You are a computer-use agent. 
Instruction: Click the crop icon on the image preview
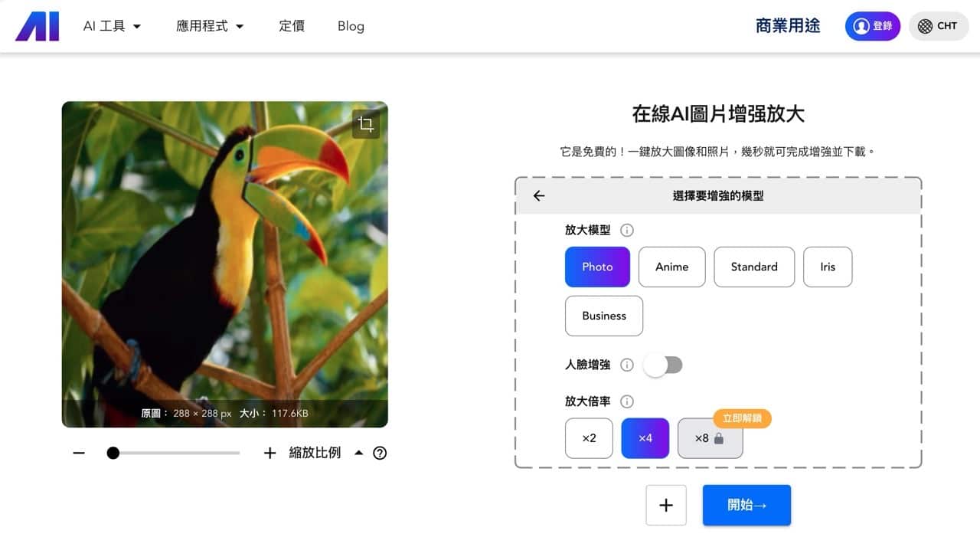366,124
